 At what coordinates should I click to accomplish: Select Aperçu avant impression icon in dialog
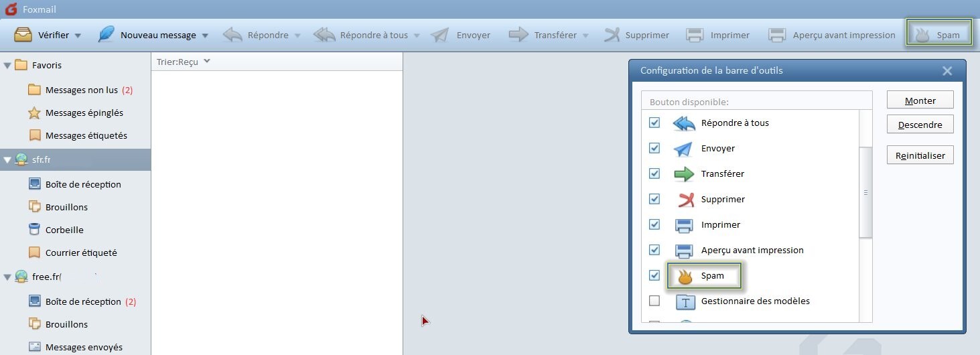coord(684,251)
